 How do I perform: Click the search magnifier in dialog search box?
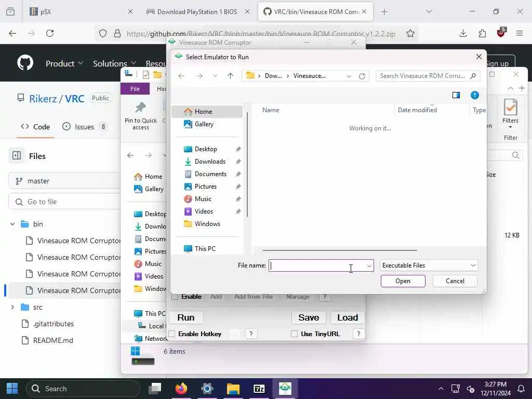pyautogui.click(x=473, y=76)
